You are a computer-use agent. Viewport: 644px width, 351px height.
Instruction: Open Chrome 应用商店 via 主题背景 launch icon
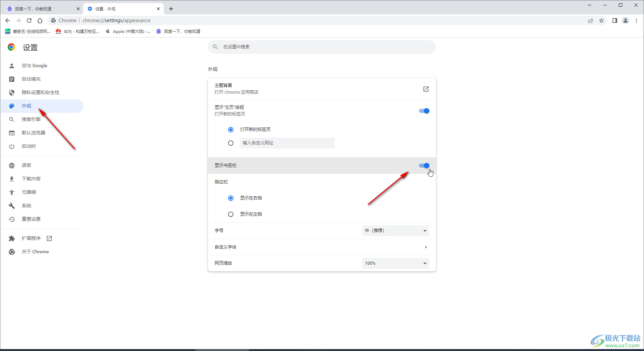tap(426, 89)
